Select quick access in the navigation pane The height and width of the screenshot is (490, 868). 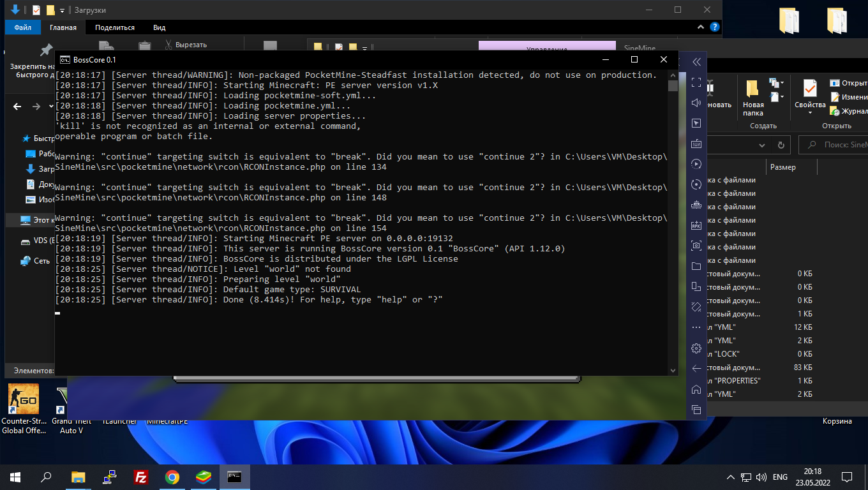38,138
